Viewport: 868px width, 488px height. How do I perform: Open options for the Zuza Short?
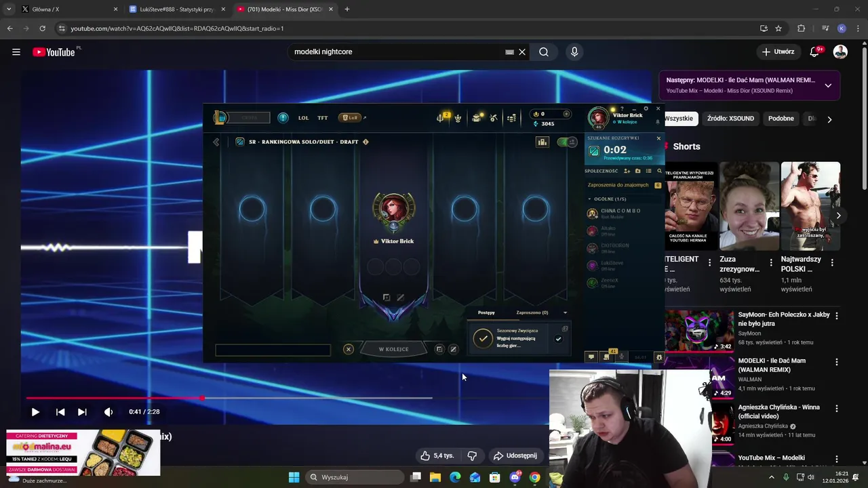(x=771, y=262)
